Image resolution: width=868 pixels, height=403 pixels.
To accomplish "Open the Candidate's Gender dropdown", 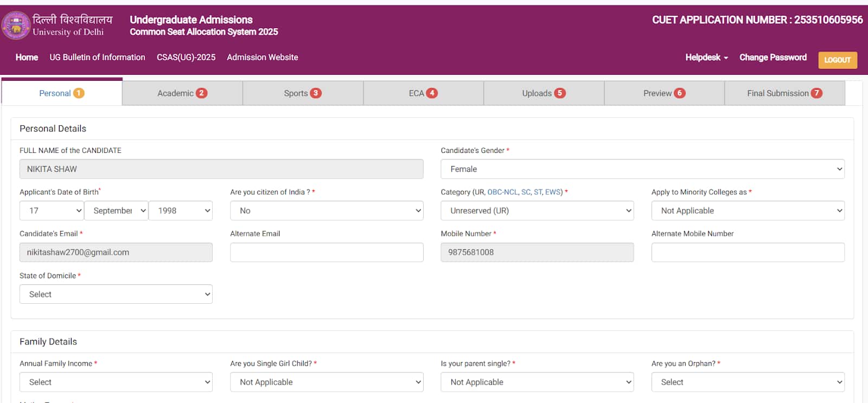I will tap(642, 169).
